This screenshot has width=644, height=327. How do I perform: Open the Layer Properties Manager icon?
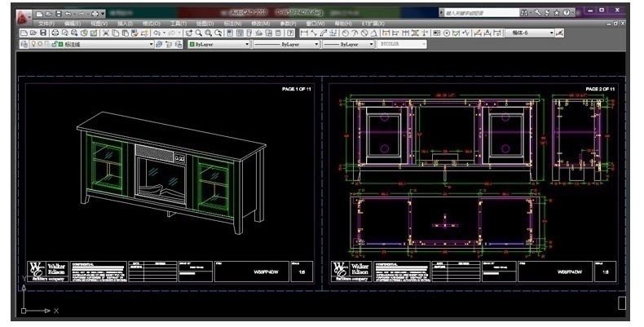click(24, 44)
